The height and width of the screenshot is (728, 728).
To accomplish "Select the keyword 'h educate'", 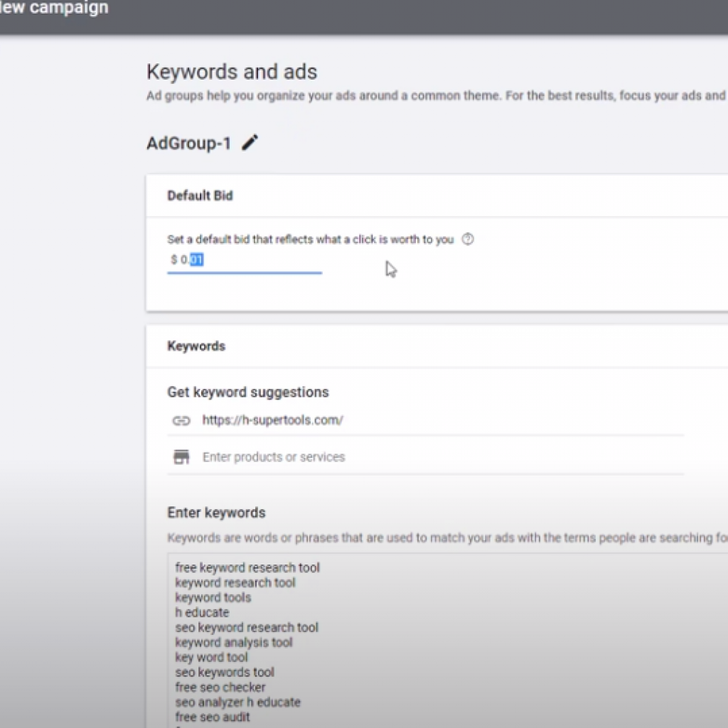I will point(203,612).
